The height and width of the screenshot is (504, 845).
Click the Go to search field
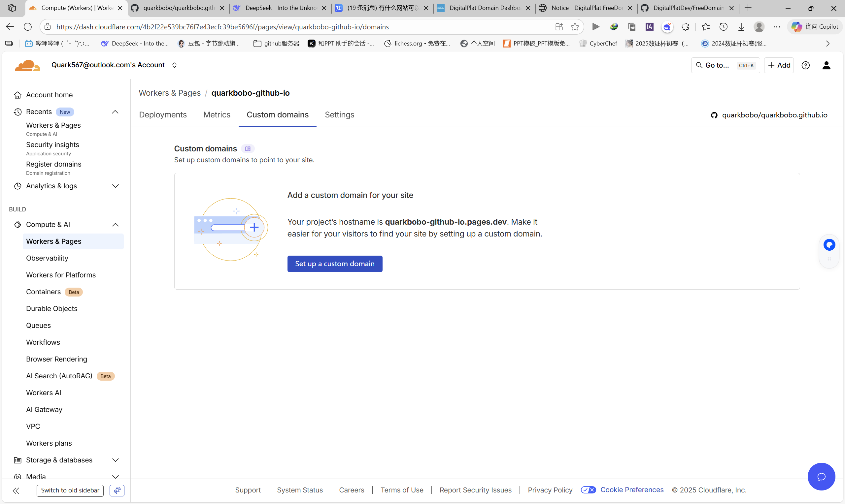[725, 65]
